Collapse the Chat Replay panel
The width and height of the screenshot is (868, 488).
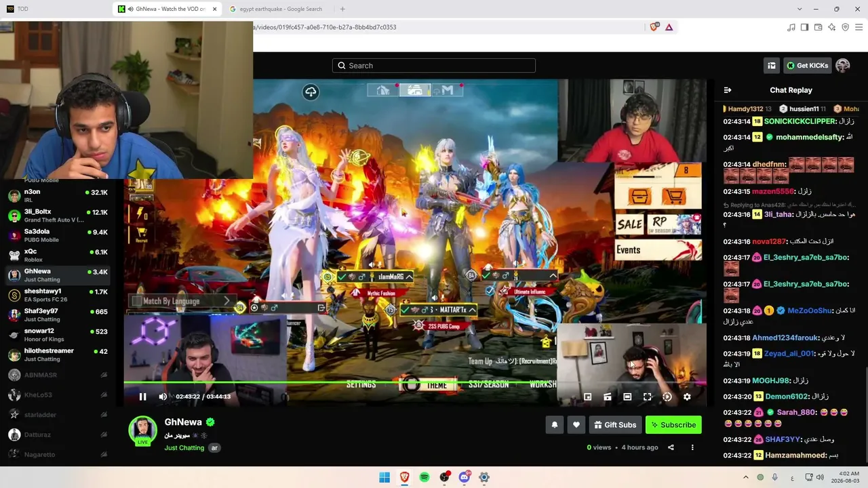click(x=728, y=90)
